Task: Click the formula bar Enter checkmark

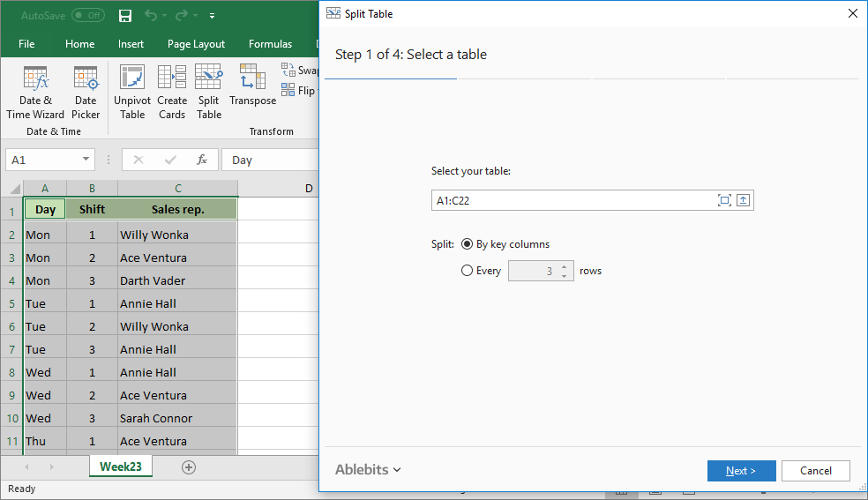Action: coord(170,160)
